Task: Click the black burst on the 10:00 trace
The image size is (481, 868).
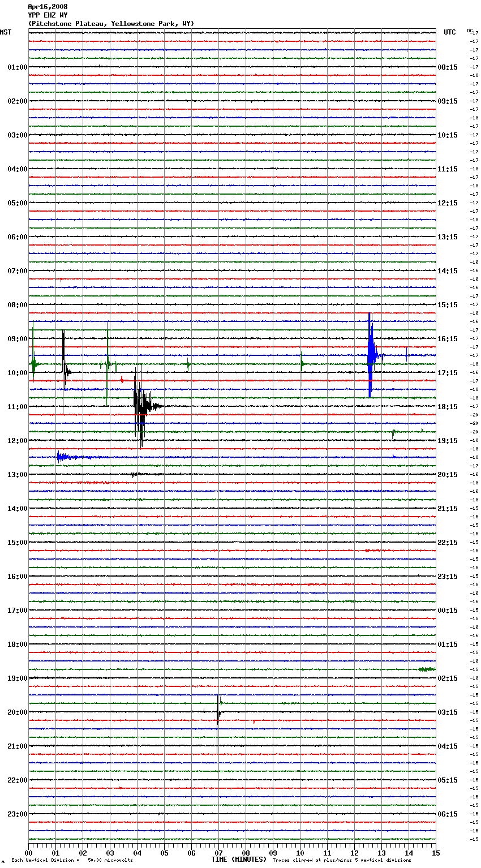Action: pos(66,372)
